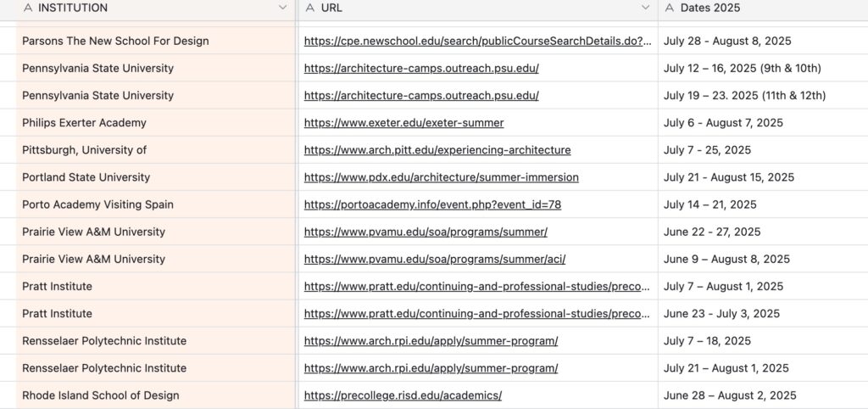Viewport: 868px width, 409px height.
Task: Select the June 22 - 27, 2025 date cell
Action: coord(763,232)
